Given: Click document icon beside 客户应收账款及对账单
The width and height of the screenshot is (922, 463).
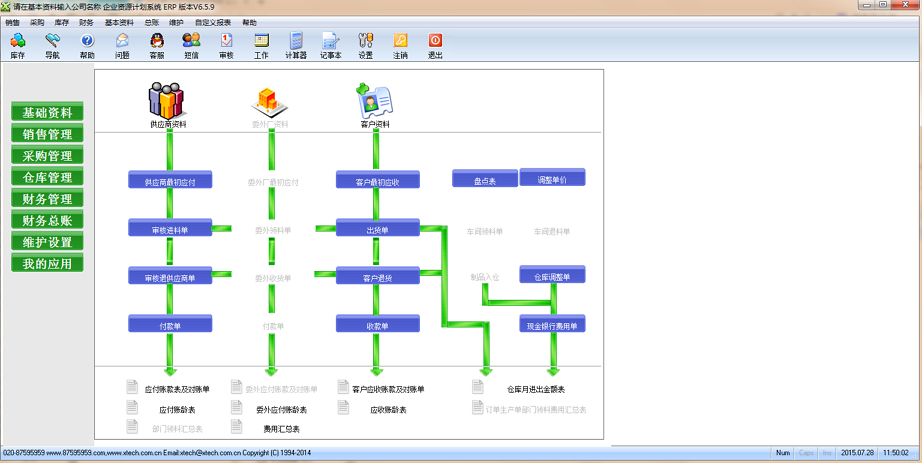Looking at the screenshot, I should click(343, 387).
